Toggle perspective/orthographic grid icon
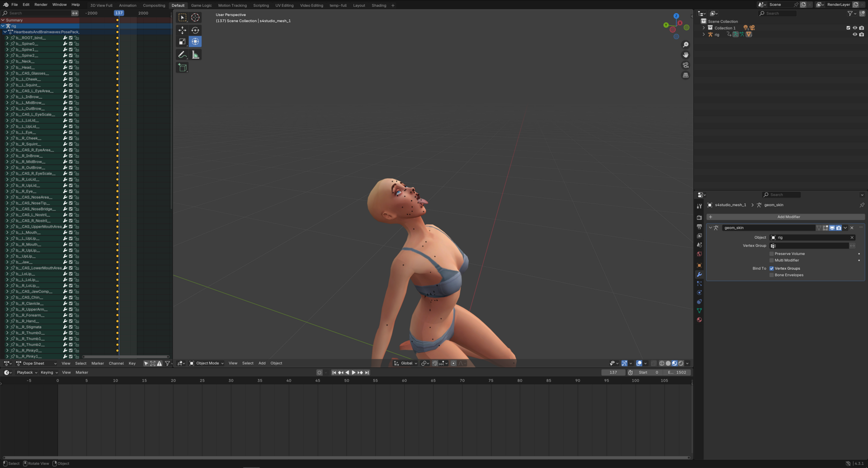Viewport: 868px width, 468px height. point(686,76)
